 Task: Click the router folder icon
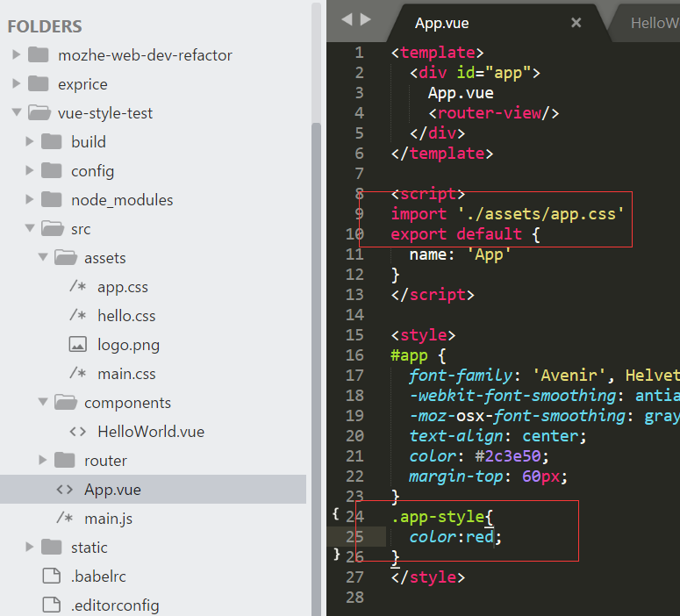pos(65,460)
